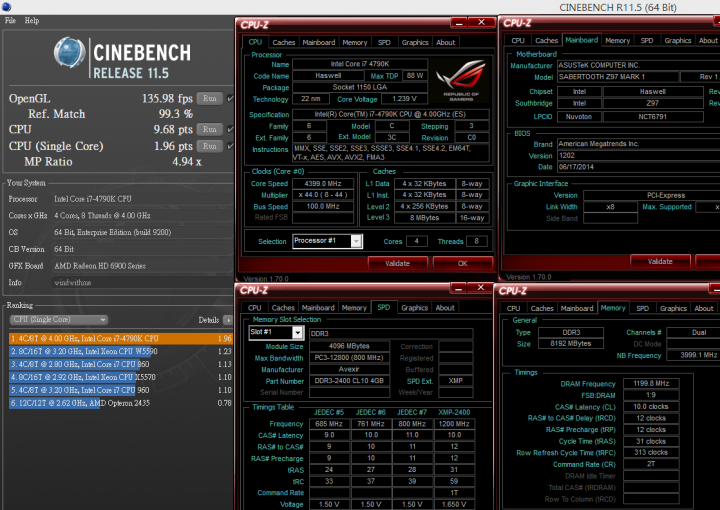
Task: Select SPD tab in CPU-Z timings window
Action: pyautogui.click(x=642, y=308)
